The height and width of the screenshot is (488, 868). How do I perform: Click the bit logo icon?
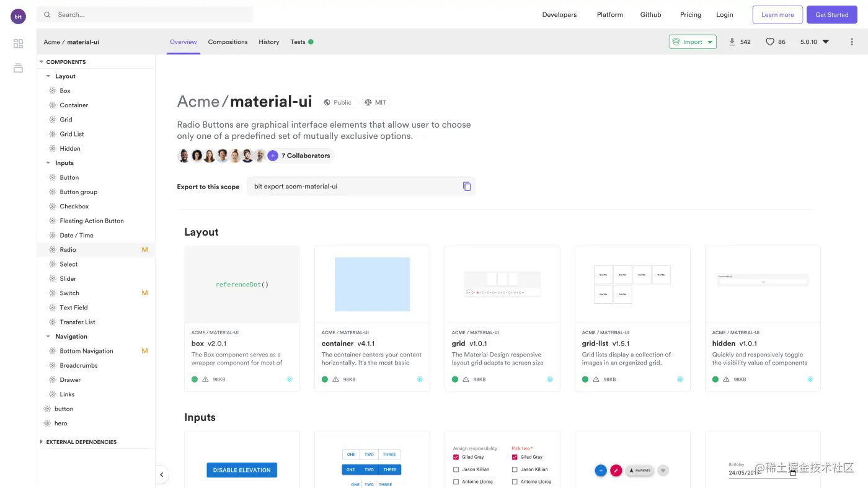coord(18,17)
